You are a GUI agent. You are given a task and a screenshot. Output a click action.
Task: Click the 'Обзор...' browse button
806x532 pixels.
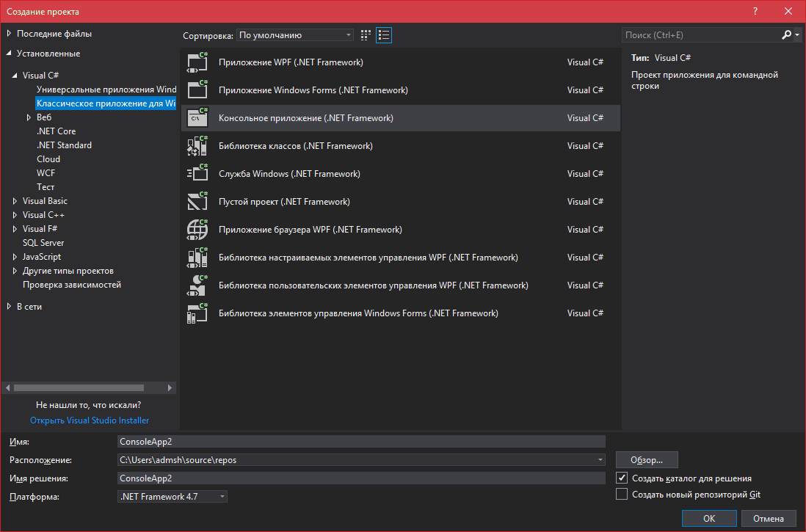pos(647,459)
